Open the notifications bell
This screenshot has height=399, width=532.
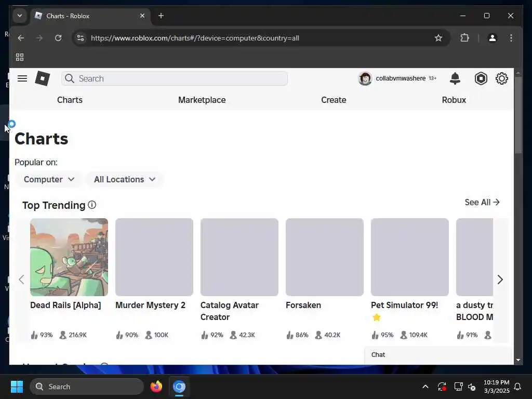455,78
